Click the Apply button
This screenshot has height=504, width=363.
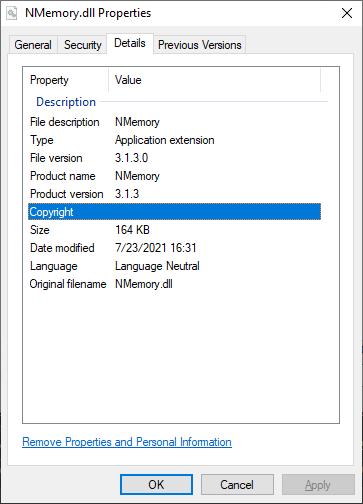[318, 484]
